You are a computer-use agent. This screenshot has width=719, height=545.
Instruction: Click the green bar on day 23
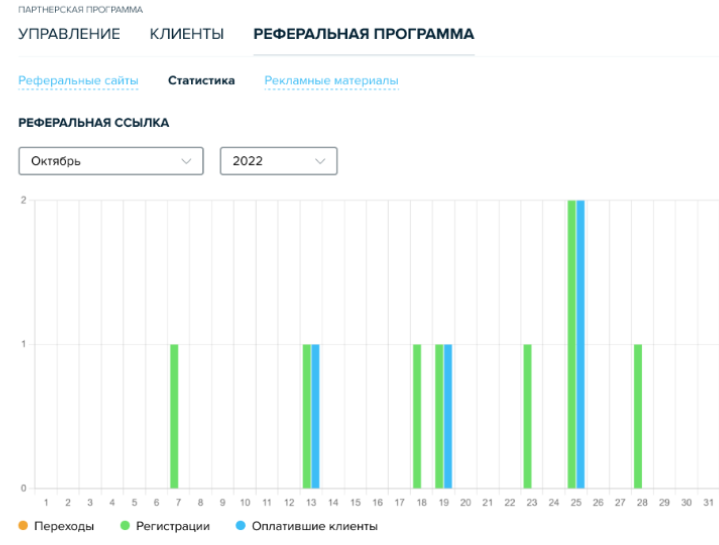point(527,416)
